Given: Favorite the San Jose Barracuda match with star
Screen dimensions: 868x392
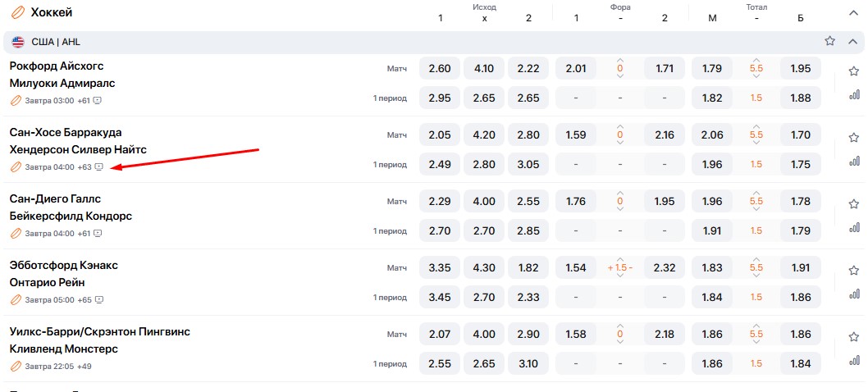Looking at the screenshot, I should tap(853, 138).
